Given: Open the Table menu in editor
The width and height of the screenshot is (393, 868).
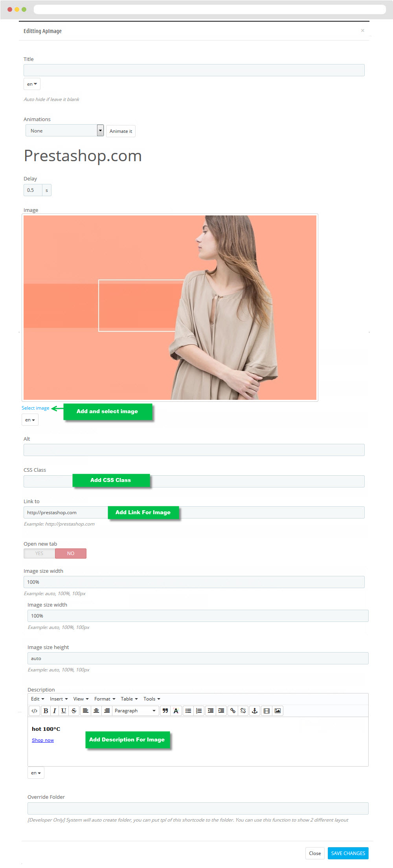Looking at the screenshot, I should tap(129, 699).
